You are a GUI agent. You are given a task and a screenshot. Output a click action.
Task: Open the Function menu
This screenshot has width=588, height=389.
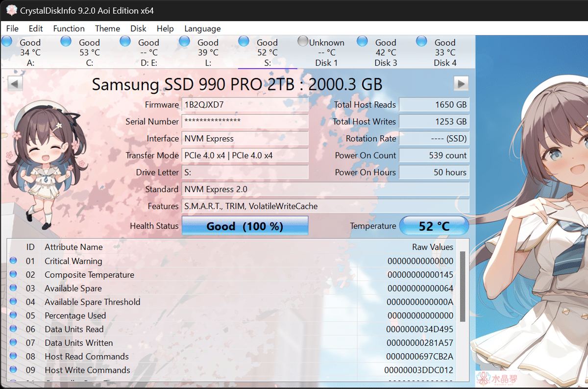pos(69,28)
